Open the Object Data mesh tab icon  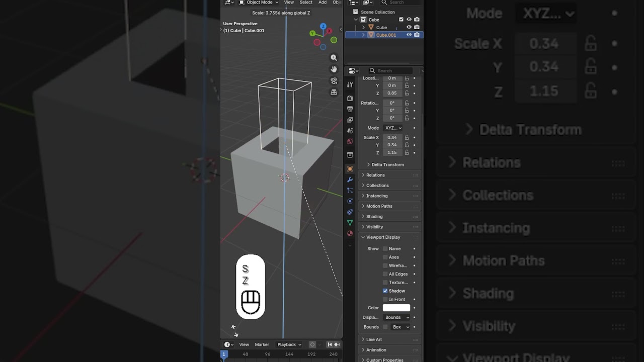click(x=350, y=223)
